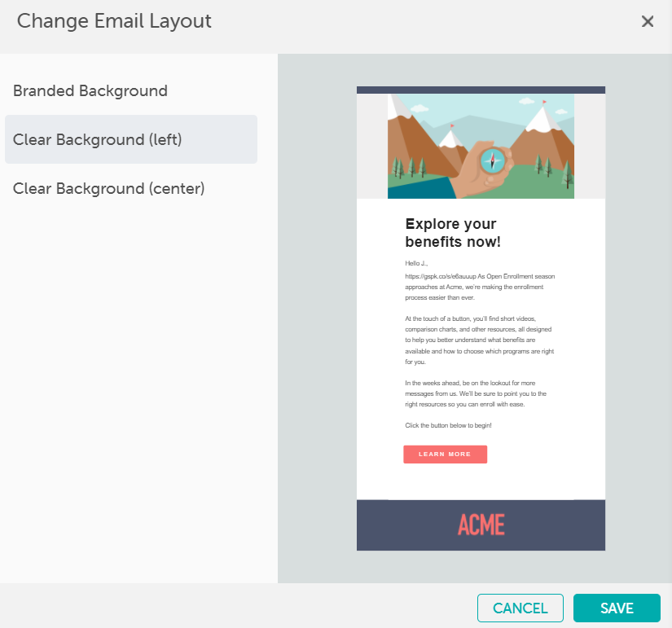
Task: Click the "Change Email Layout" dialog title
Action: [x=114, y=21]
